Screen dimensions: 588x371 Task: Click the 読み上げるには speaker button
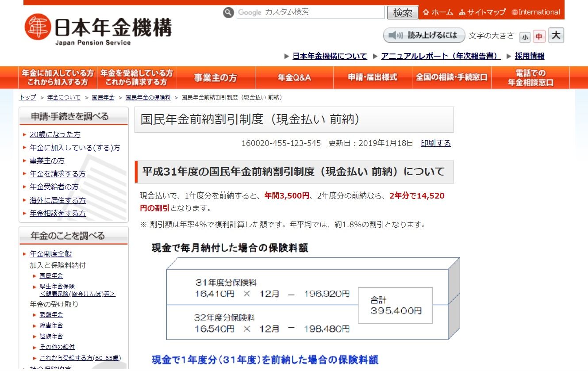point(424,35)
